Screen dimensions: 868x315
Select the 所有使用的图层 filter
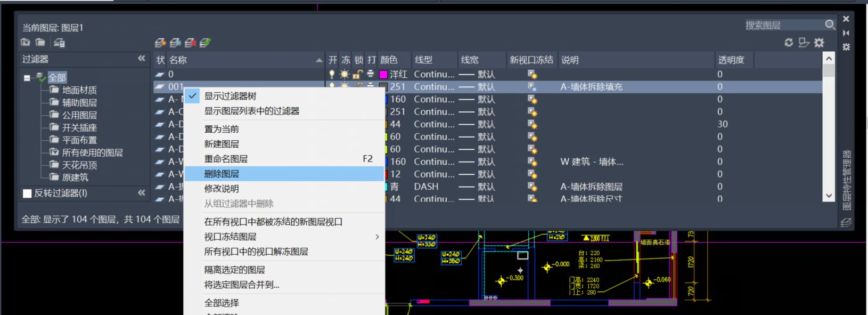92,152
